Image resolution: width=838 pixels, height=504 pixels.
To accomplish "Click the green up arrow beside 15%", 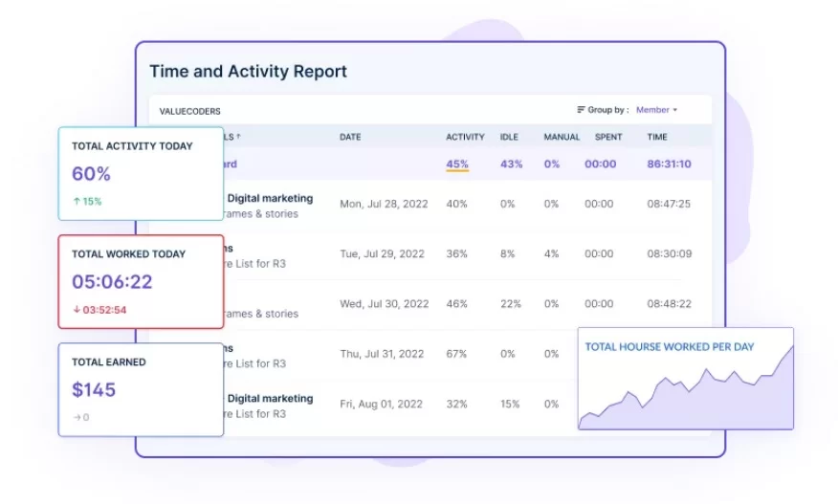I will click(x=77, y=202).
